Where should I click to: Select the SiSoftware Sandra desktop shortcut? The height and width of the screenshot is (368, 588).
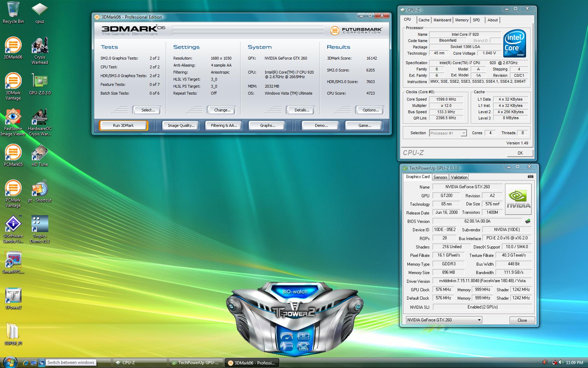tap(13, 230)
